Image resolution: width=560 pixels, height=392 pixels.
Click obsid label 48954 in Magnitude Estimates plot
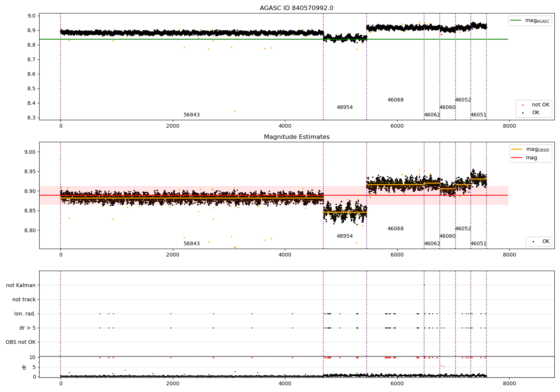coord(345,236)
